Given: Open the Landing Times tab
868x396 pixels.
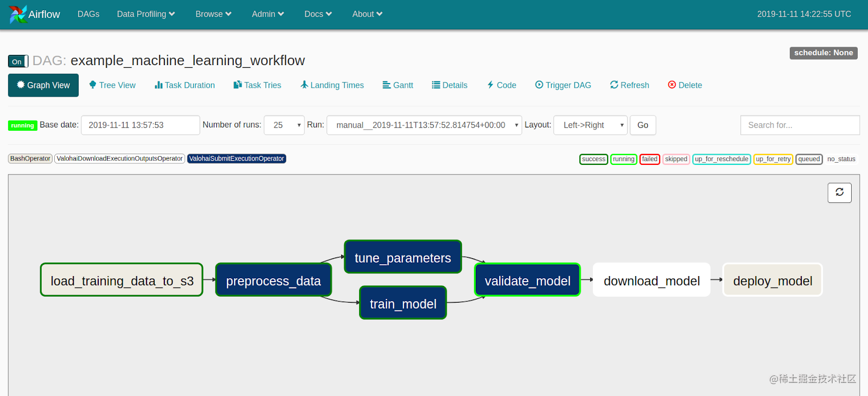Looking at the screenshot, I should pos(332,85).
